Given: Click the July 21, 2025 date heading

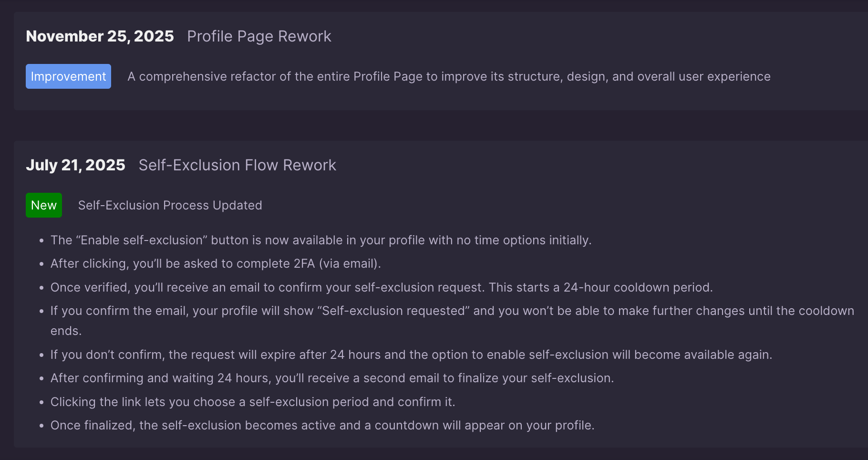Looking at the screenshot, I should tap(75, 165).
